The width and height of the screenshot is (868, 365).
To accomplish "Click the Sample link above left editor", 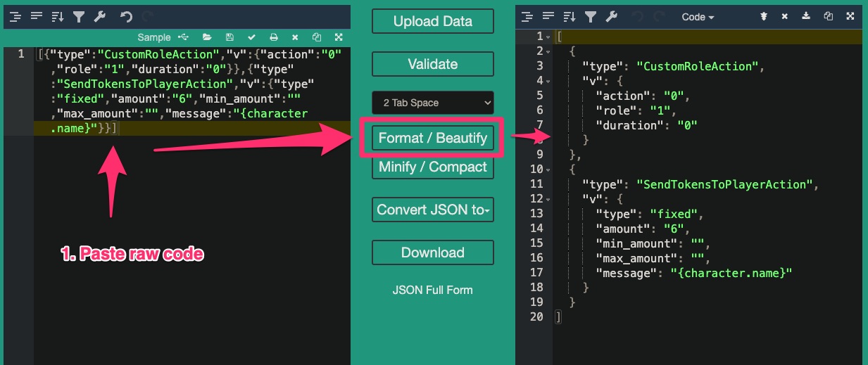I will click(154, 37).
